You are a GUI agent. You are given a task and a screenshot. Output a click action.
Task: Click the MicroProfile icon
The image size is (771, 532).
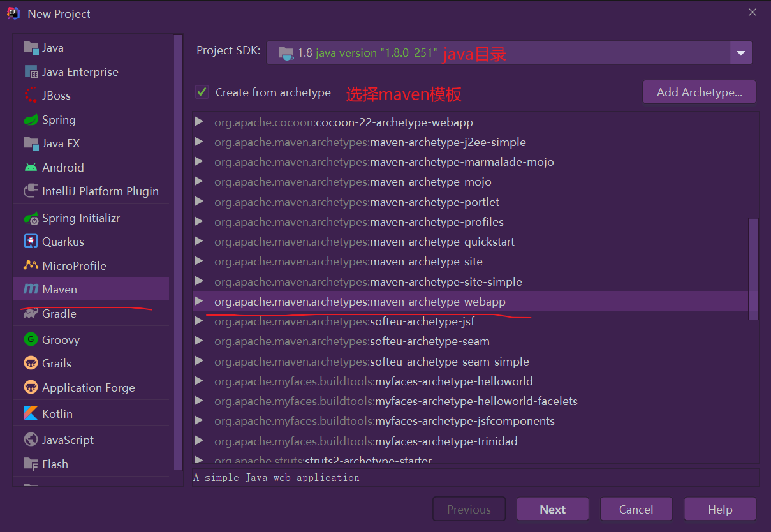click(31, 265)
